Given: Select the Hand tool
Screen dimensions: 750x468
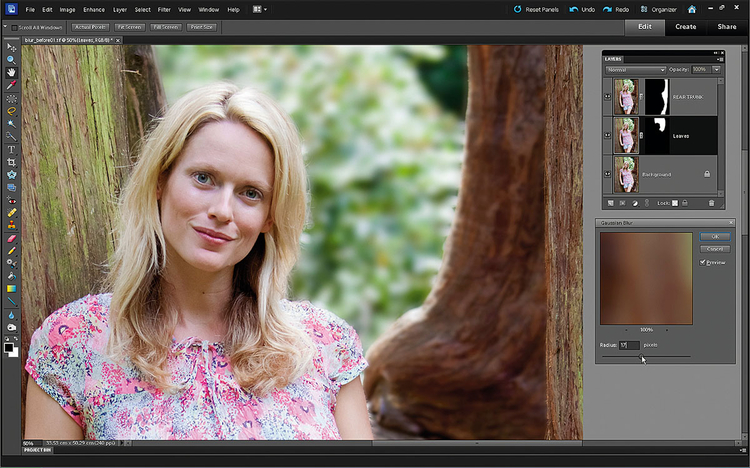Looking at the screenshot, I should point(11,73).
